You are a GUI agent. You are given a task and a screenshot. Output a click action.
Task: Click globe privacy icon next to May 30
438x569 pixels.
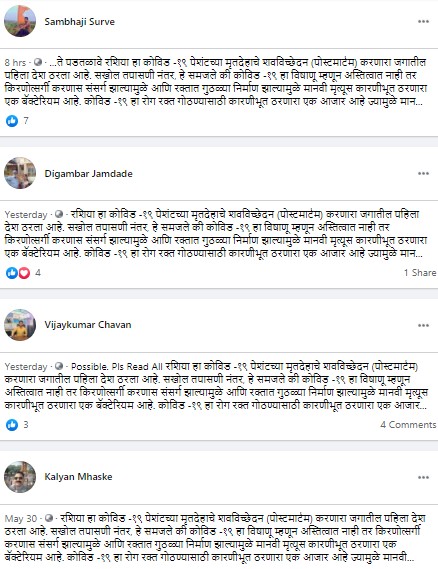coord(49,518)
